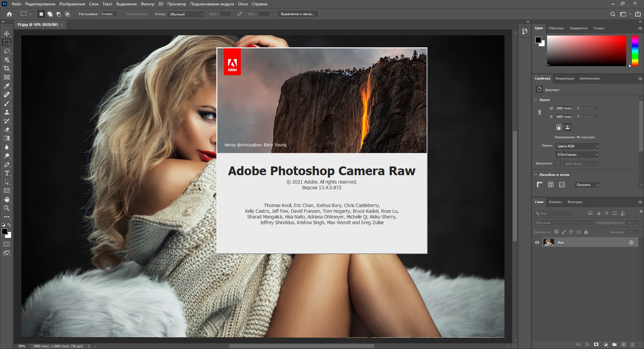This screenshot has height=349, width=644.
Task: Click the canvas width field 2880 пикс
Action: point(563,108)
